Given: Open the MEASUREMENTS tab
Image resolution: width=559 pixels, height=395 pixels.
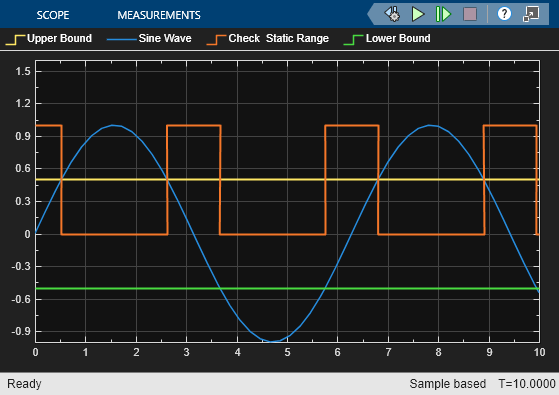Looking at the screenshot, I should point(159,15).
